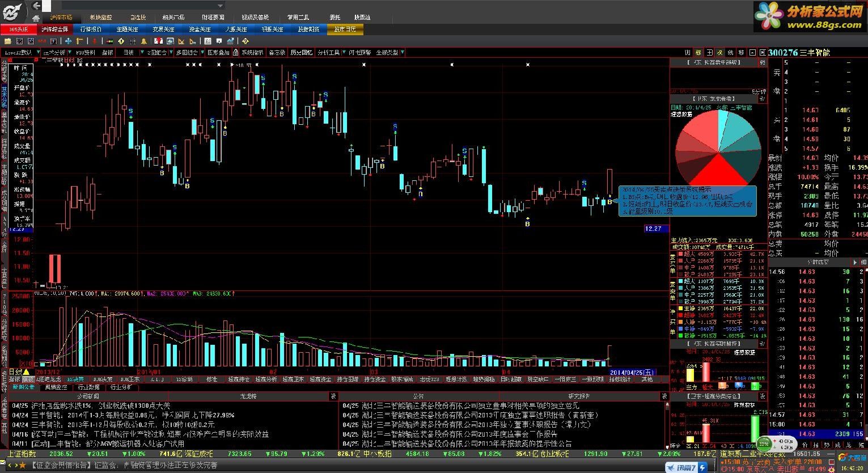868x473 pixels.
Task: Click the 历史回忆 button
Action: [301, 52]
